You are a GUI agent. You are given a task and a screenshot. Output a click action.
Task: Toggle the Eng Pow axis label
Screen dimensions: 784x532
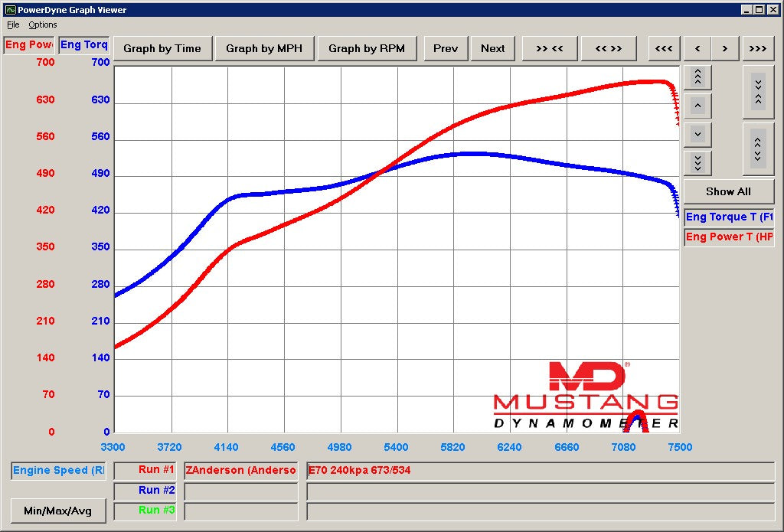[28, 45]
